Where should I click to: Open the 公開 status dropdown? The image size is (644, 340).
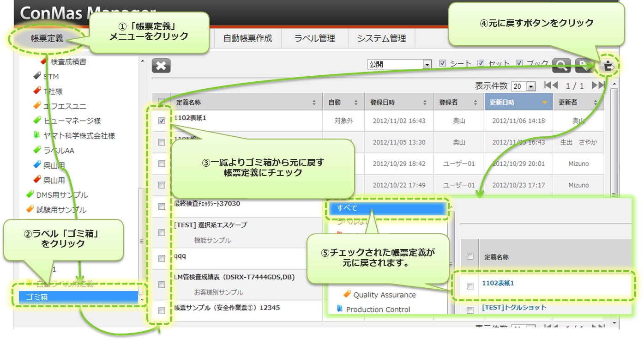(399, 64)
